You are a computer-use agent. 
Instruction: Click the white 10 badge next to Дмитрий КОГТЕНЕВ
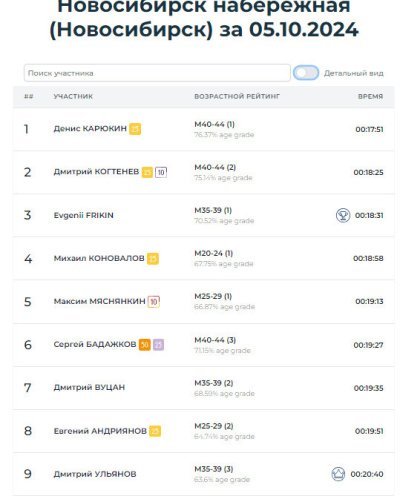coord(161,172)
